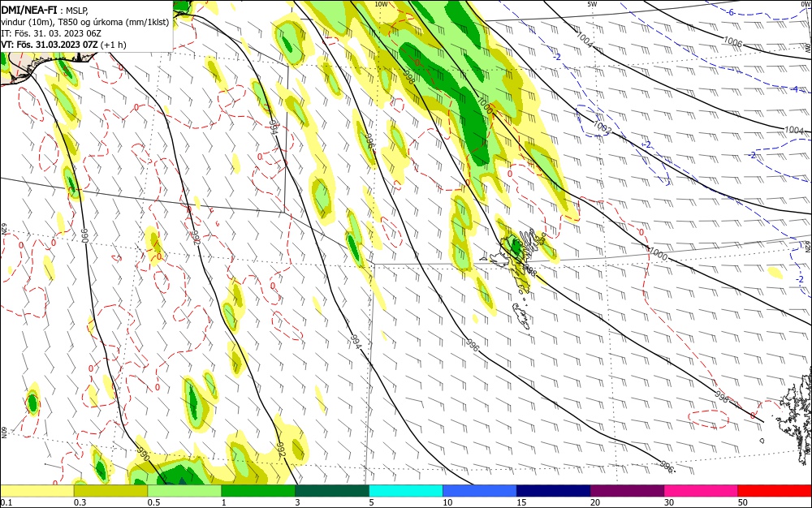The height and width of the screenshot is (508, 812).
Task: Select the dark green 3–5 legend swatch
Action: pos(332,491)
